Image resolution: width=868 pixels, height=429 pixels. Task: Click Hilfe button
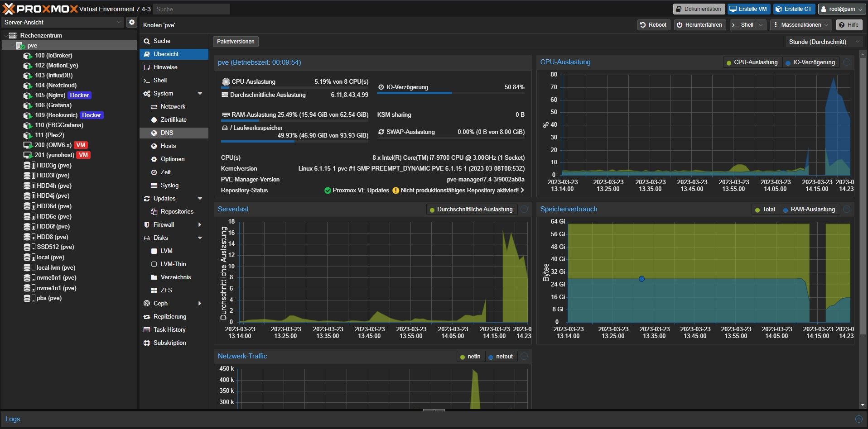849,25
